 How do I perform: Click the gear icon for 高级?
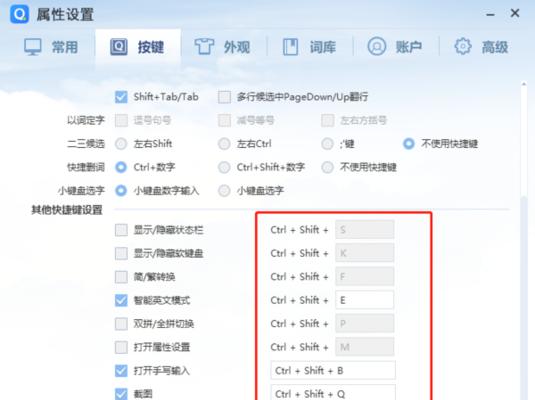(x=463, y=46)
